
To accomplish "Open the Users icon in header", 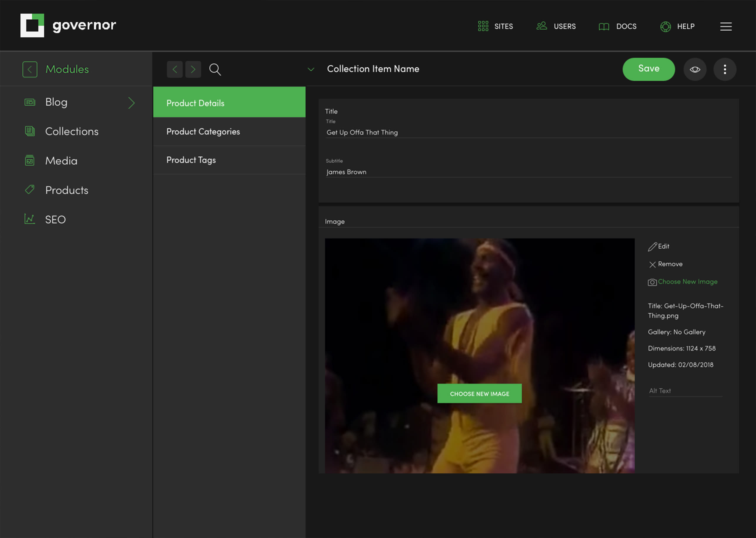I will [x=541, y=26].
